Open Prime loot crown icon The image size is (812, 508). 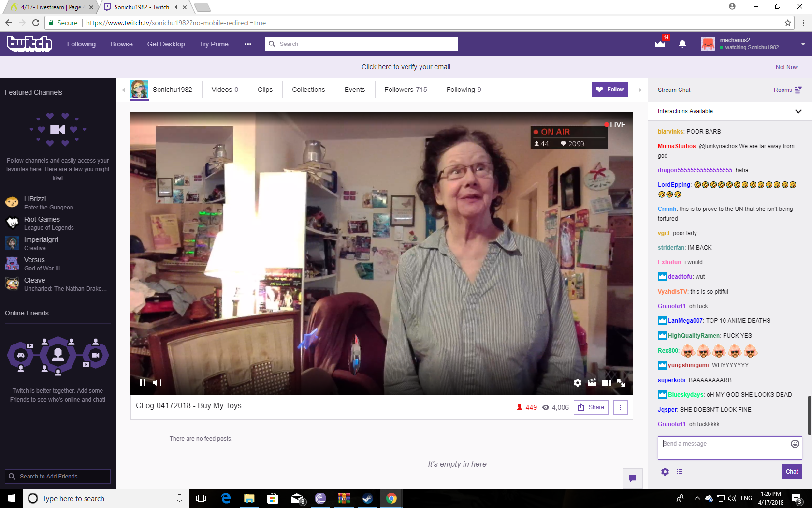coord(660,44)
